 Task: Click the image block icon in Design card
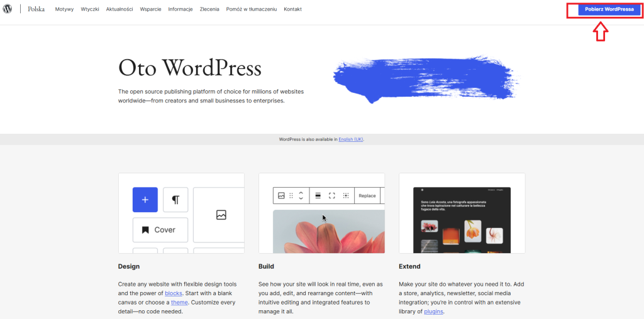pyautogui.click(x=221, y=215)
